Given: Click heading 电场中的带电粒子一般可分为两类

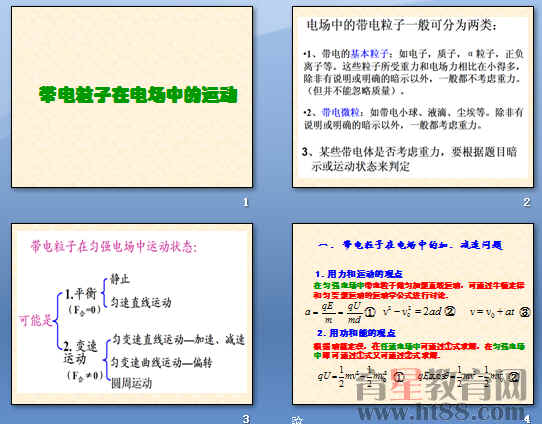Looking at the screenshot, I should (x=402, y=25).
